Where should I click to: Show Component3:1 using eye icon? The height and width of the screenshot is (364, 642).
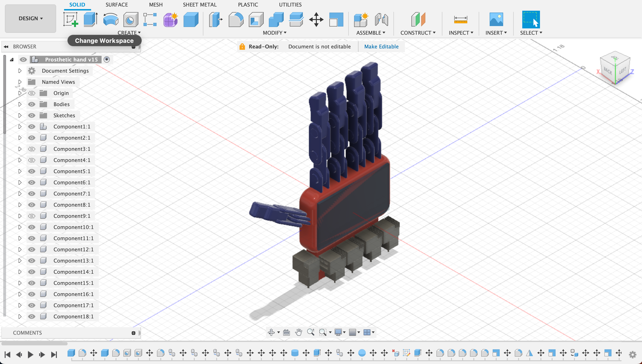pos(31,149)
